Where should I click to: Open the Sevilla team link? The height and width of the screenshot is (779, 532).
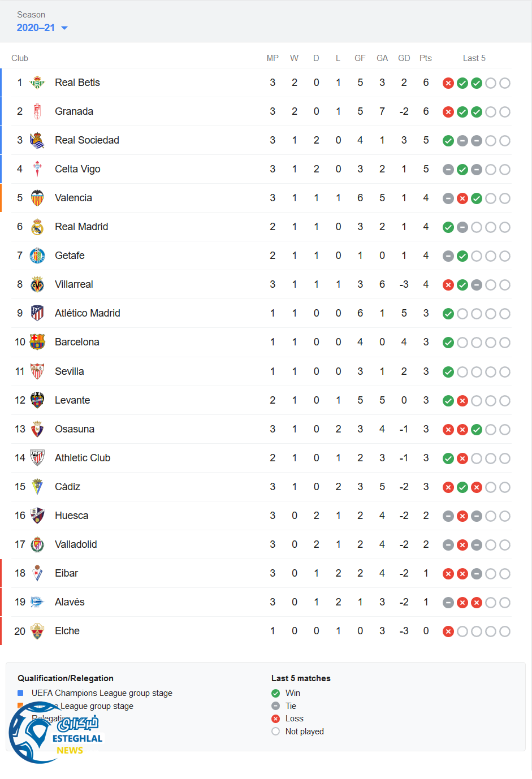tap(69, 371)
